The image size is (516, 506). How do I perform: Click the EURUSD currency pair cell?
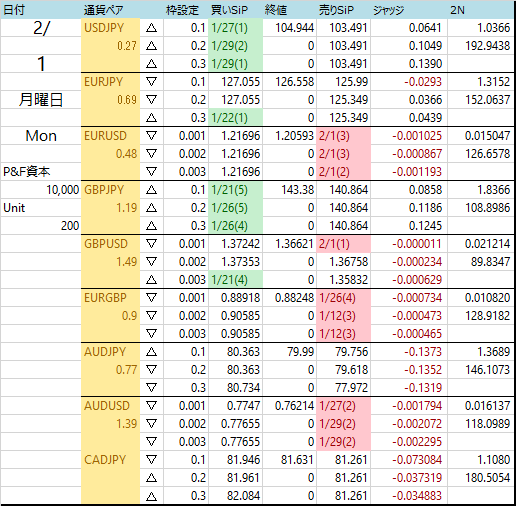point(110,136)
